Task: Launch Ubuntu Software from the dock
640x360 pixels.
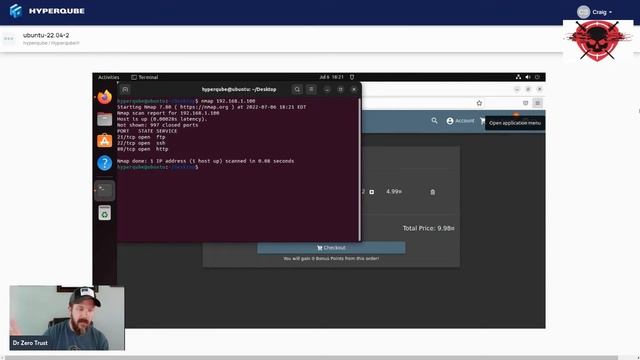Action: 105,140
